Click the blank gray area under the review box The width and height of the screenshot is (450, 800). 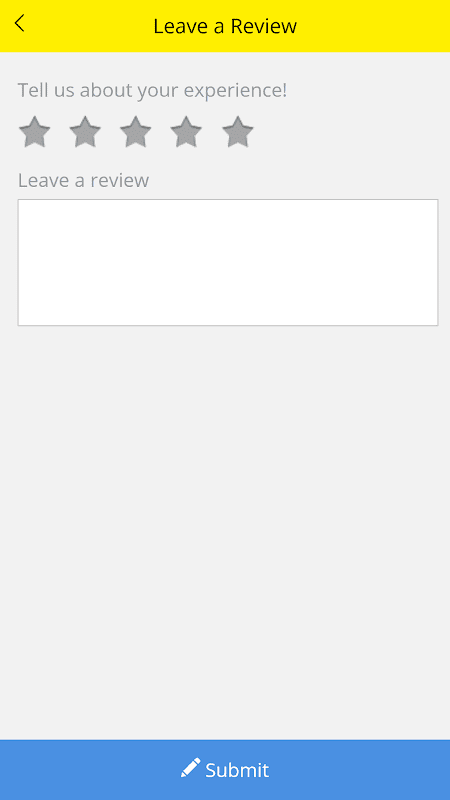tap(225, 531)
